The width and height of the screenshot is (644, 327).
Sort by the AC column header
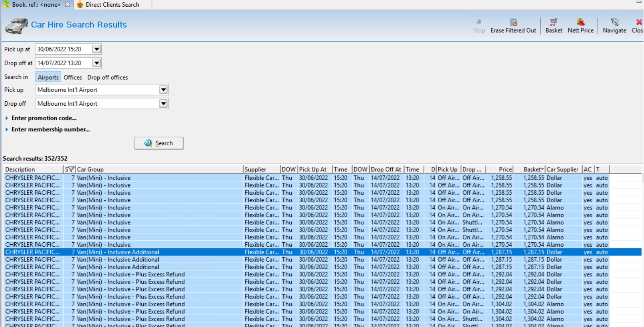pyautogui.click(x=588, y=169)
